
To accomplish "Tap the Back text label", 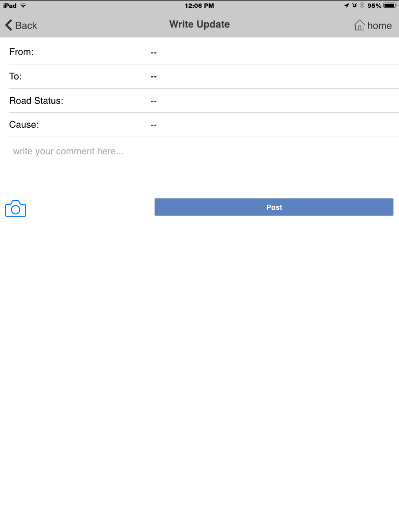I will click(26, 25).
